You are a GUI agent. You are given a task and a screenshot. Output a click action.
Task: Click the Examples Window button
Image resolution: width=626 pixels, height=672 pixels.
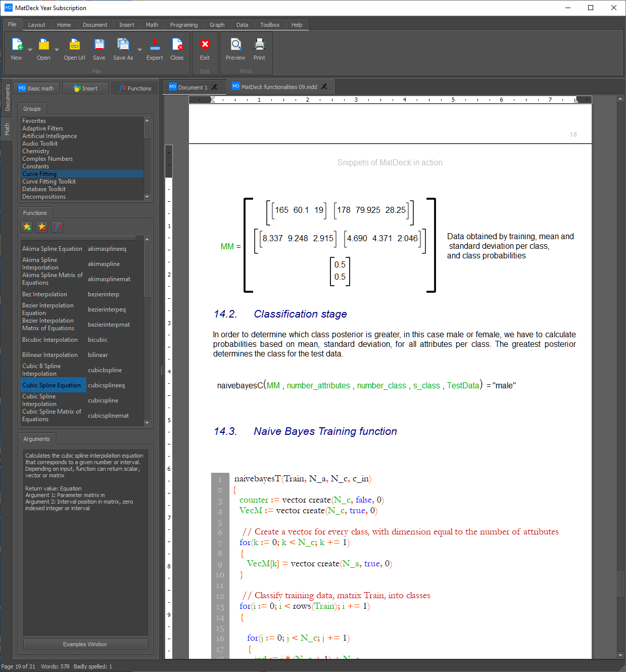pos(85,644)
